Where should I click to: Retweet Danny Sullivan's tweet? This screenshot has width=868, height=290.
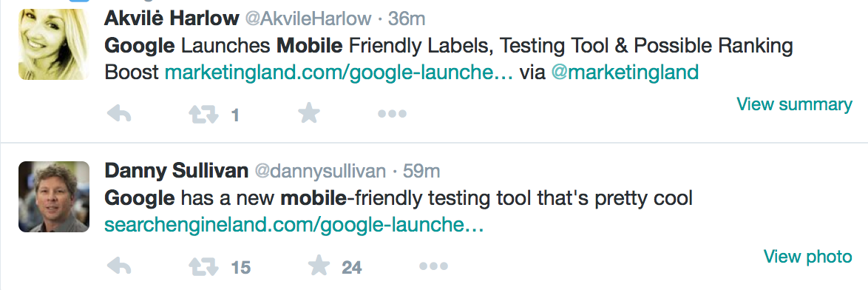204,267
